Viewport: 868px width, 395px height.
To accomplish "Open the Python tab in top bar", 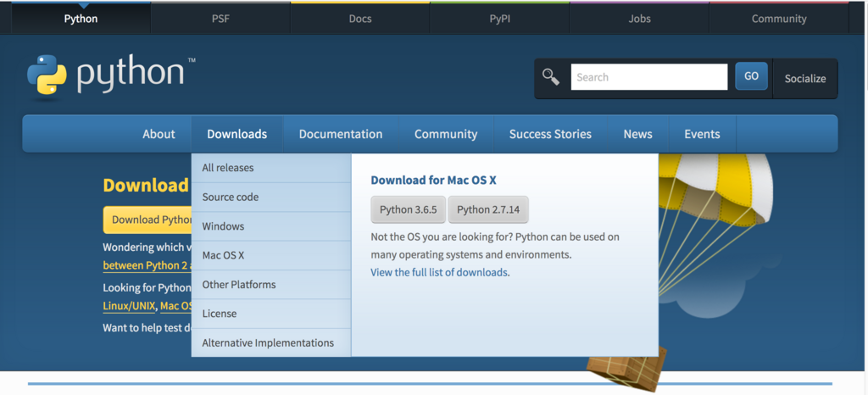I will click(x=81, y=19).
